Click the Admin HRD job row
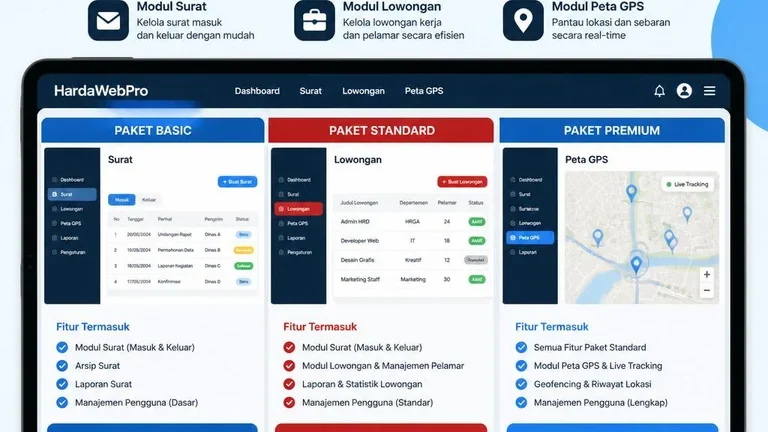Image resolution: width=768 pixels, height=432 pixels. pyautogui.click(x=411, y=221)
